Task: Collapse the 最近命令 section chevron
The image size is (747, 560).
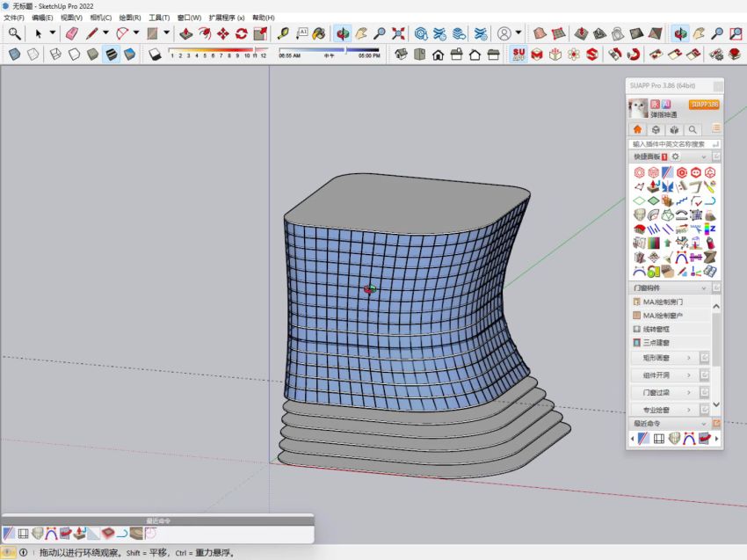Action: click(x=704, y=424)
